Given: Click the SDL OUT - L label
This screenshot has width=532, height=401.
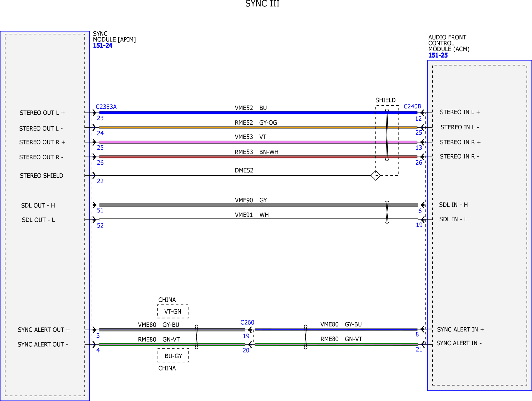Looking at the screenshot, I should [38, 220].
